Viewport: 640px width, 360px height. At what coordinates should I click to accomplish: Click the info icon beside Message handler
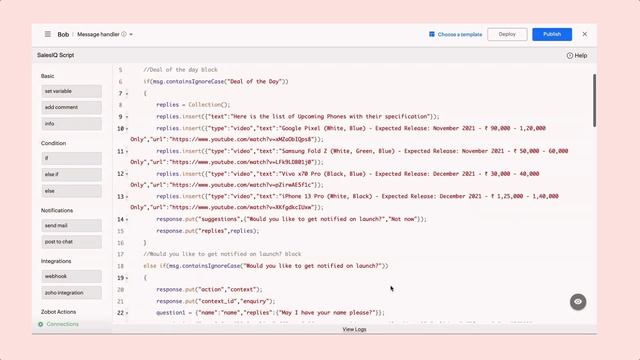click(124, 34)
